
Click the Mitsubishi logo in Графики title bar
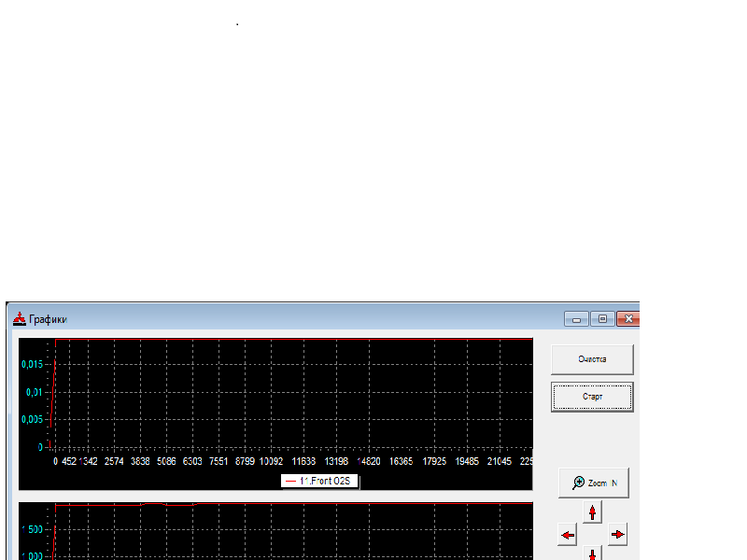coord(19,318)
